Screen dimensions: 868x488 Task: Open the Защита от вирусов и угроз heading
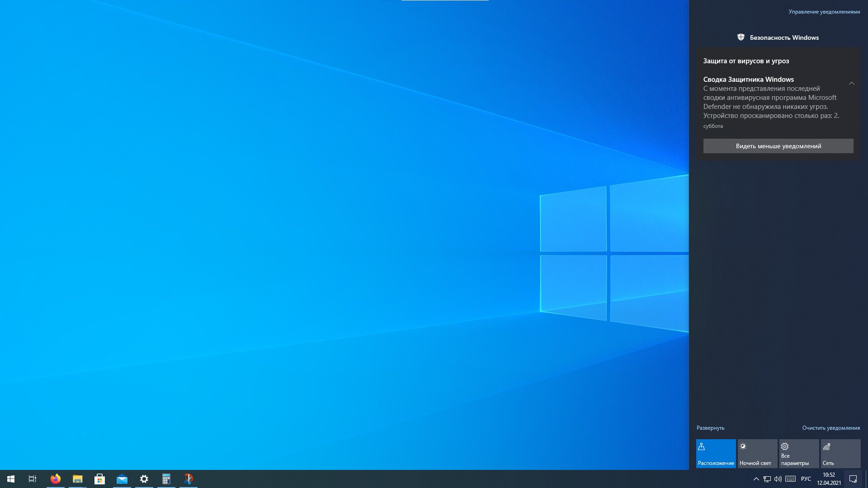point(746,61)
